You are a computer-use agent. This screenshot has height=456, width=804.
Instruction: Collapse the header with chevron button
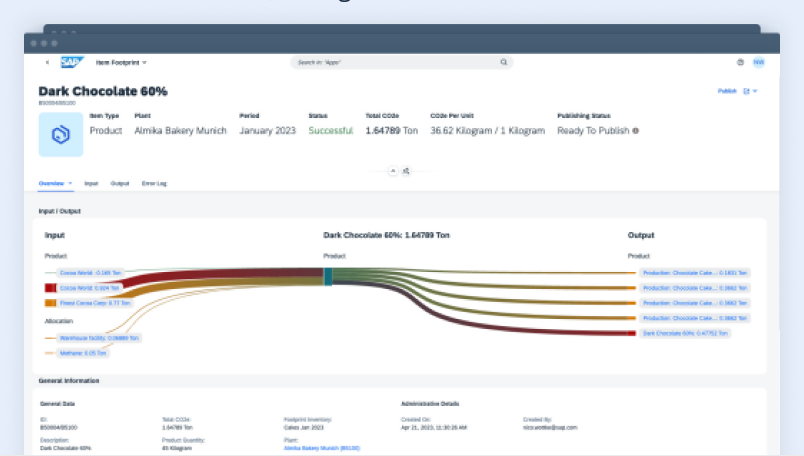pyautogui.click(x=393, y=171)
